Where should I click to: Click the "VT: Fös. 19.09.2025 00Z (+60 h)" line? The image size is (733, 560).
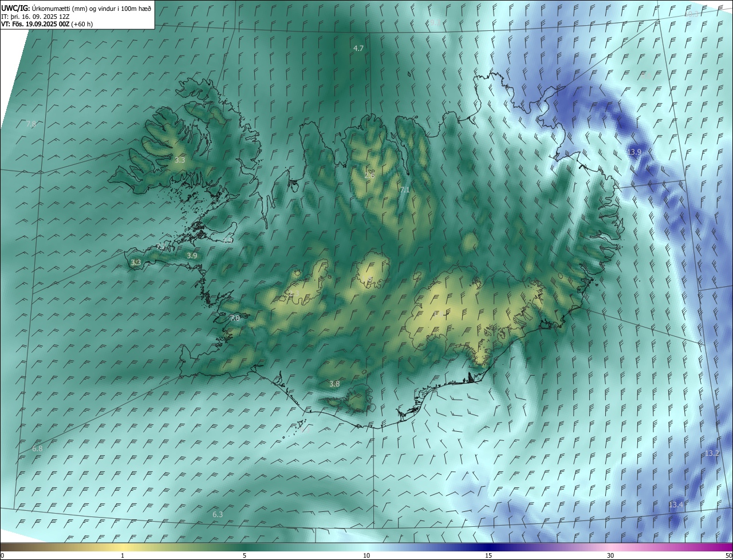coord(47,24)
